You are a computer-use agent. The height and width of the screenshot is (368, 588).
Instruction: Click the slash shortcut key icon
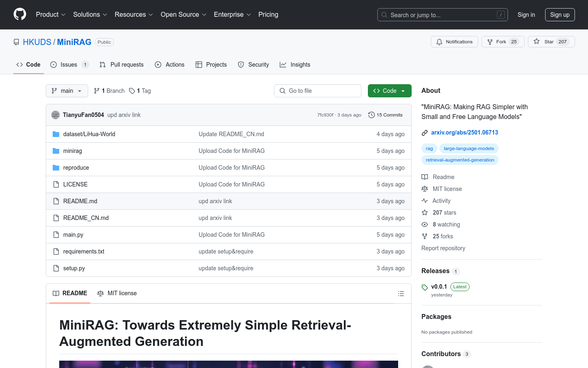point(501,15)
